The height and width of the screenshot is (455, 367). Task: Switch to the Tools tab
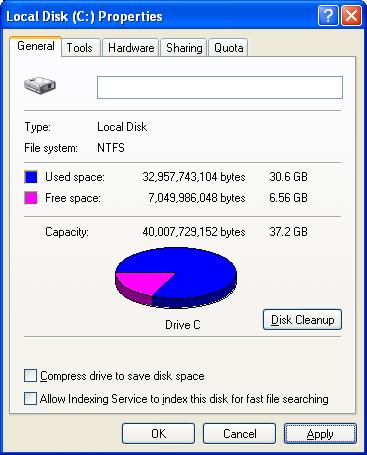click(80, 48)
